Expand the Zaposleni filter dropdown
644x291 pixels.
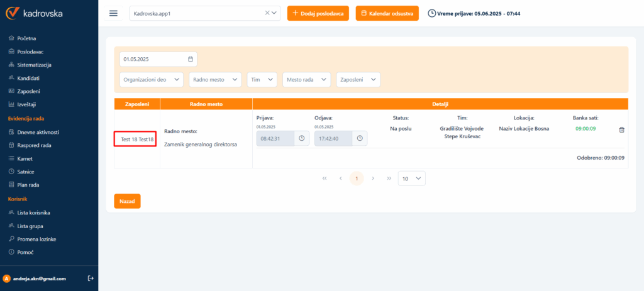click(x=358, y=79)
